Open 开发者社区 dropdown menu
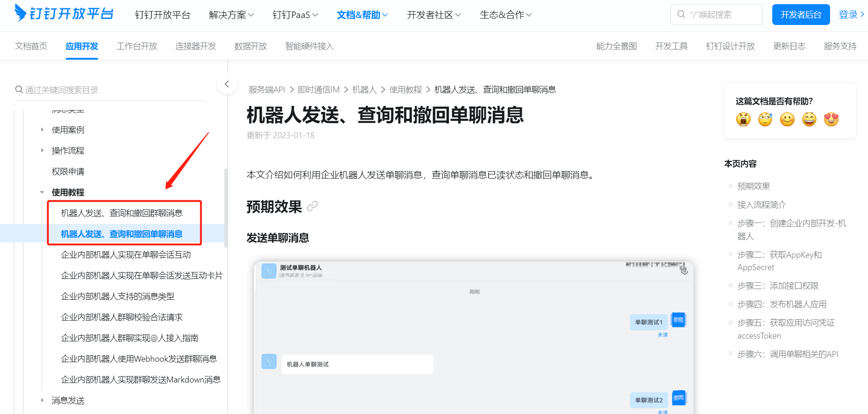Screen dimensions: 868x414 click(434, 15)
